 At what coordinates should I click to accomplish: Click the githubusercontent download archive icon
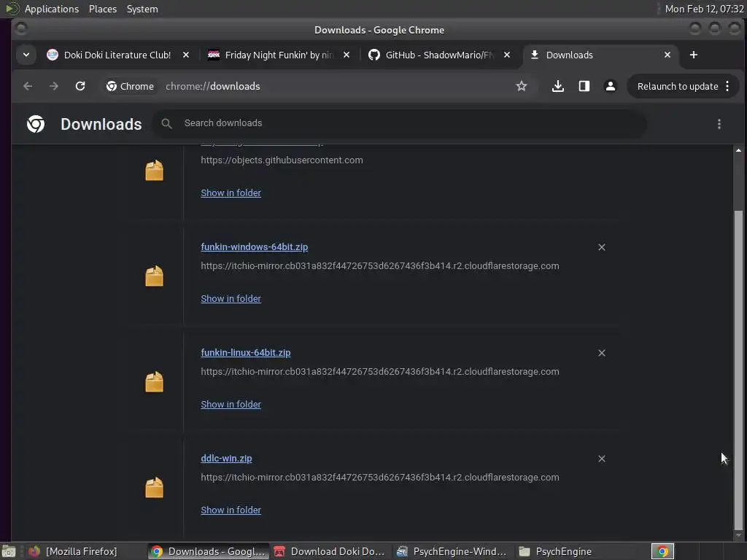coord(154,171)
